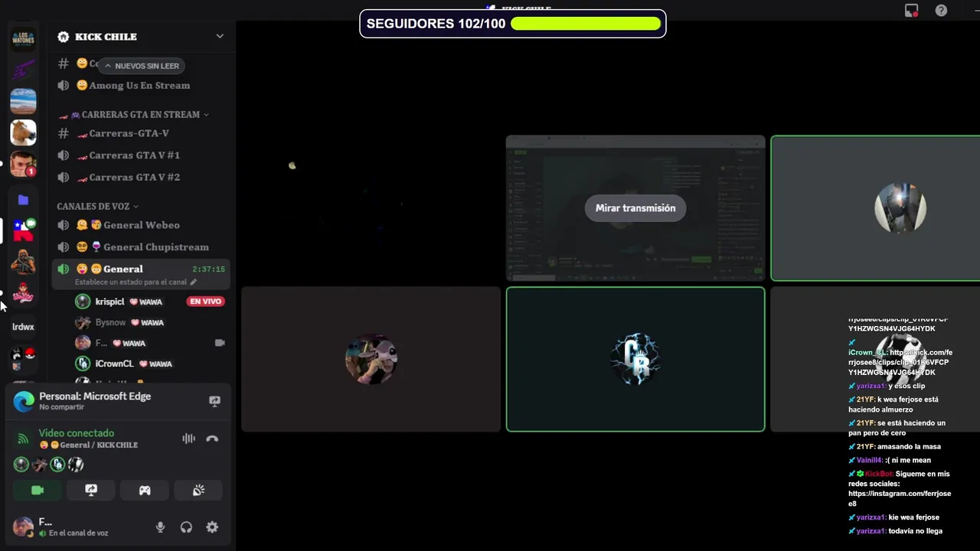Toggle camera on or off

(38, 490)
